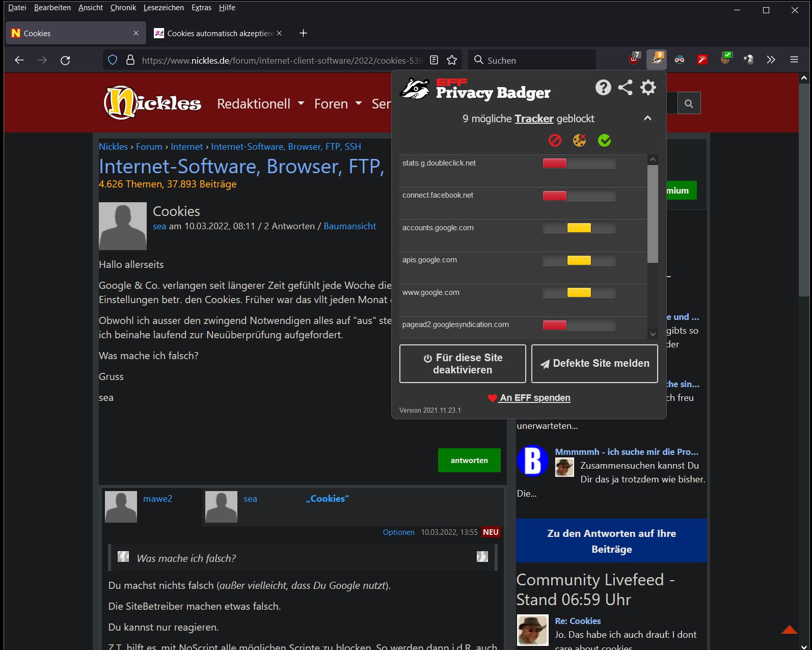Open user mawe2 profile link
This screenshot has height=650, width=812.
tap(157, 499)
